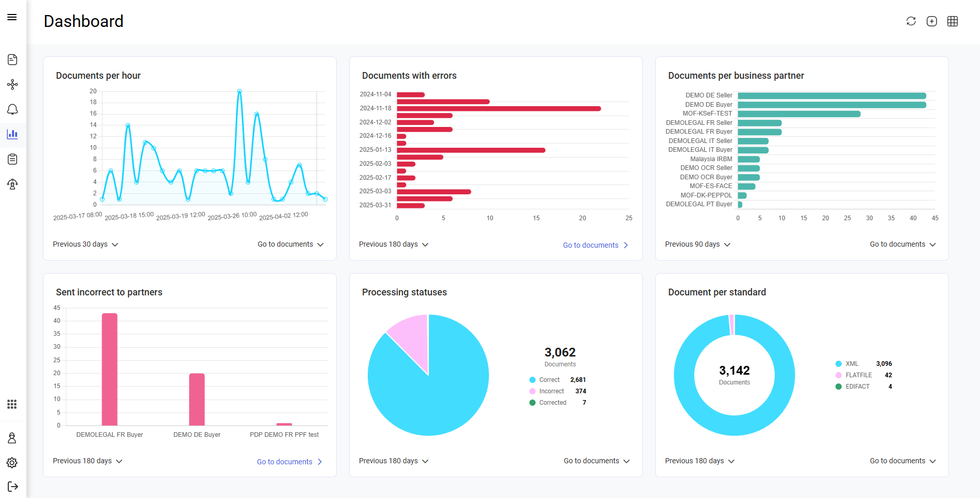Expand Previous 90 days dropdown
This screenshot has width=980, height=498.
pos(697,245)
